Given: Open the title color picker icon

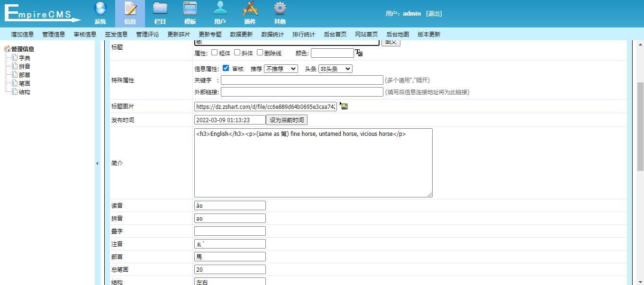Looking at the screenshot, I should click(x=359, y=53).
